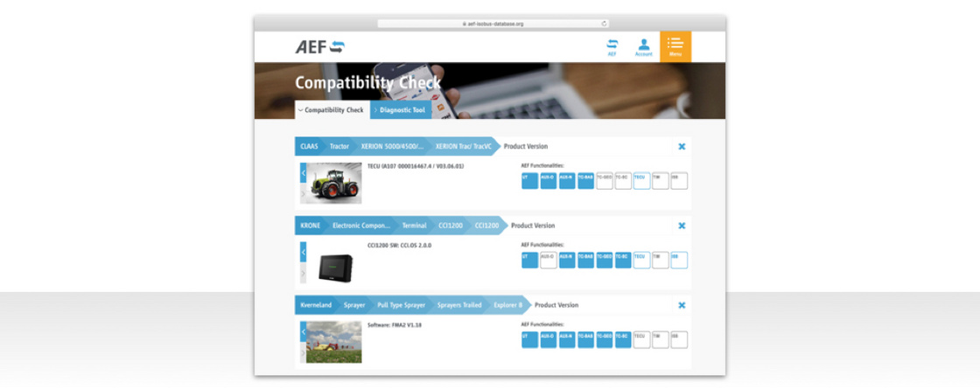Select Kverneland breadcrumb segment

pos(316,304)
